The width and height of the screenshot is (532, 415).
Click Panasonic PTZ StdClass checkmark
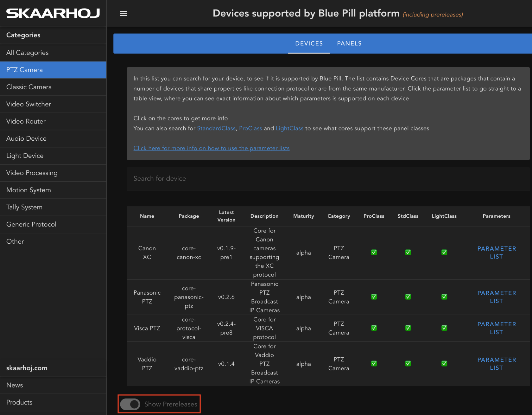408,297
